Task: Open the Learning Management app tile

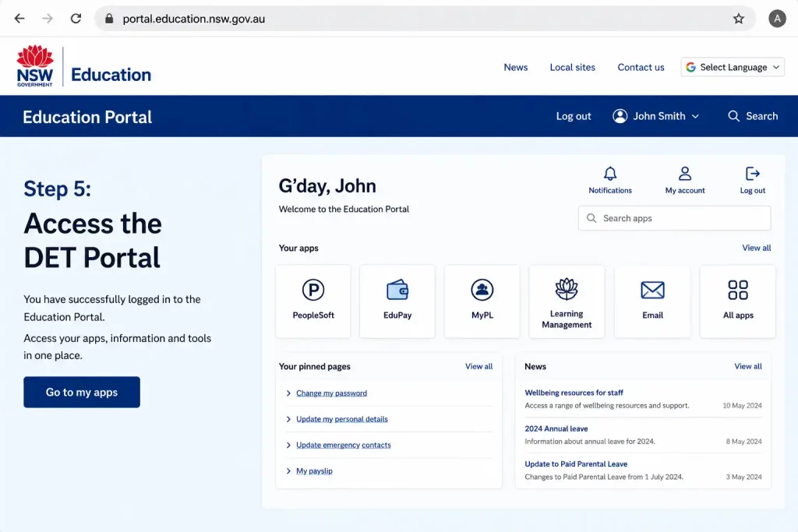Action: tap(567, 301)
